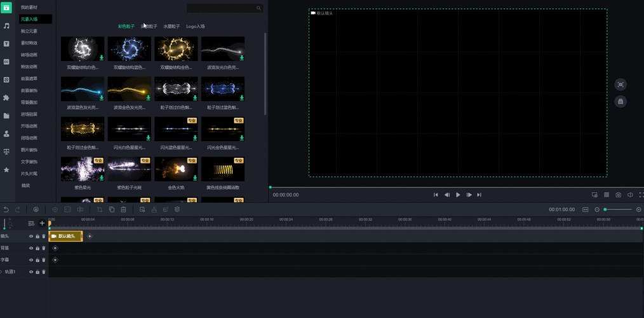
Task: Toggle the preview grid icon
Action: point(607,195)
